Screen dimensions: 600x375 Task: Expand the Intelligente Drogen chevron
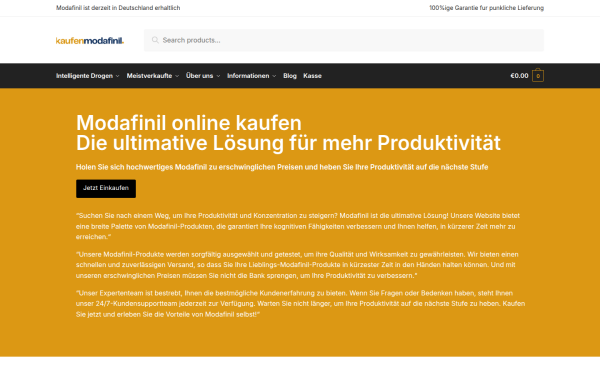(117, 76)
